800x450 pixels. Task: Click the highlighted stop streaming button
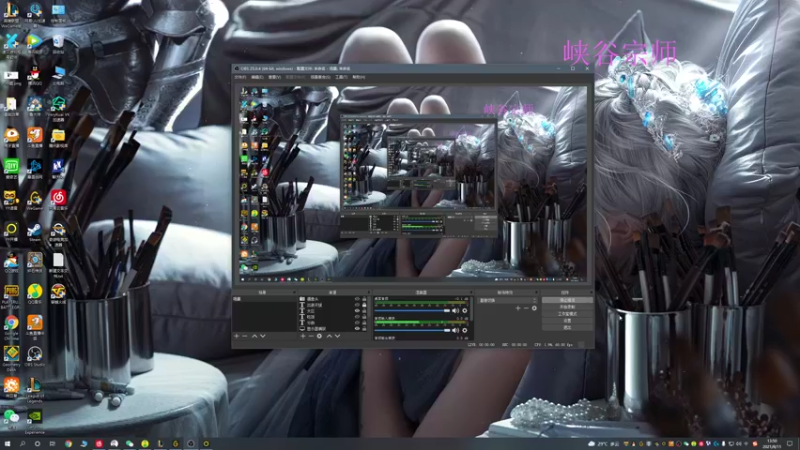(567, 301)
